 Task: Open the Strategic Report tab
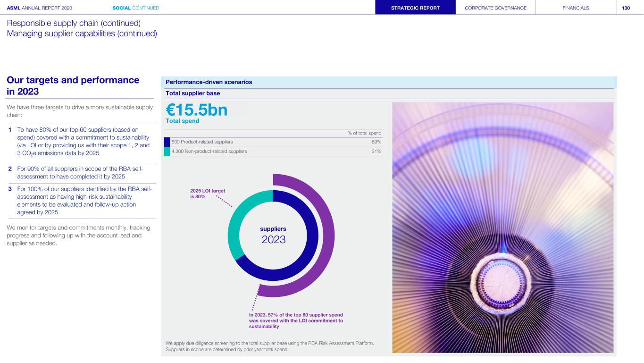(415, 8)
